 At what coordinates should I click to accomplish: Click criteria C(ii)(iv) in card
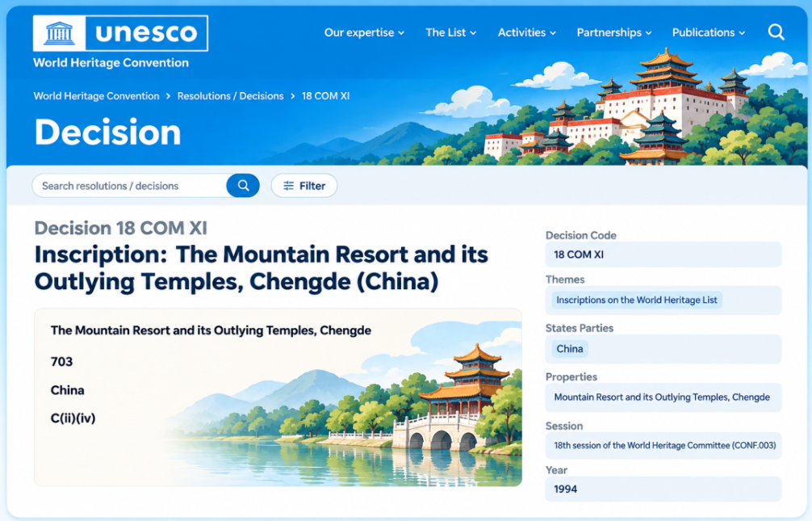(x=73, y=418)
